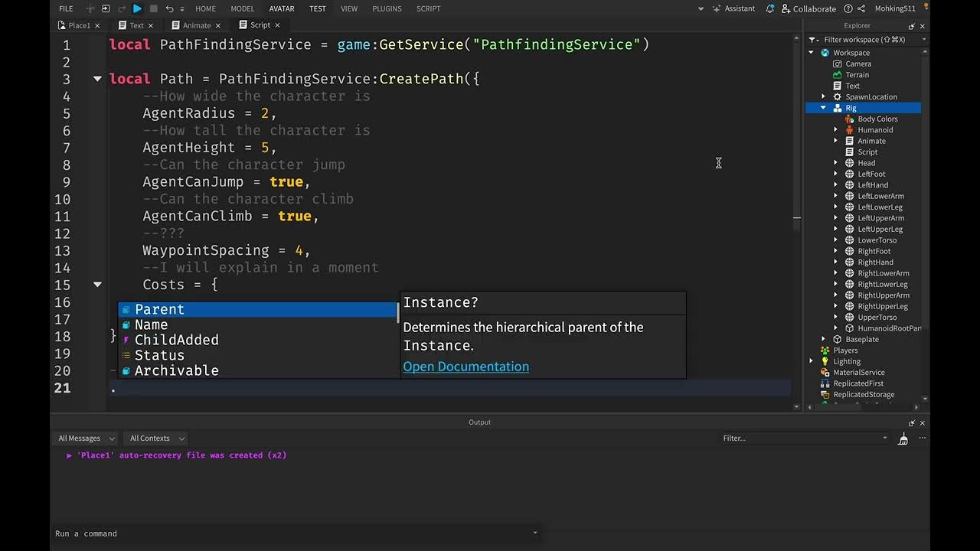
Task: Open the All Messages dropdown
Action: tap(87, 439)
